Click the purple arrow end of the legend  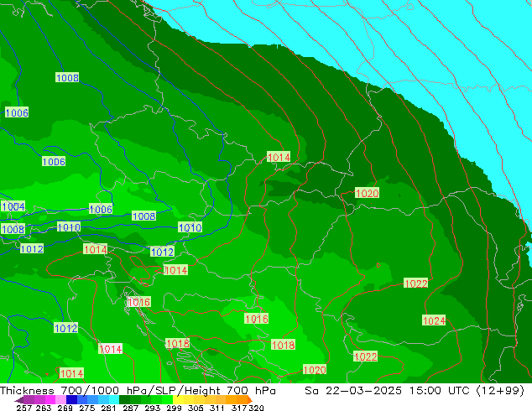tap(19, 400)
